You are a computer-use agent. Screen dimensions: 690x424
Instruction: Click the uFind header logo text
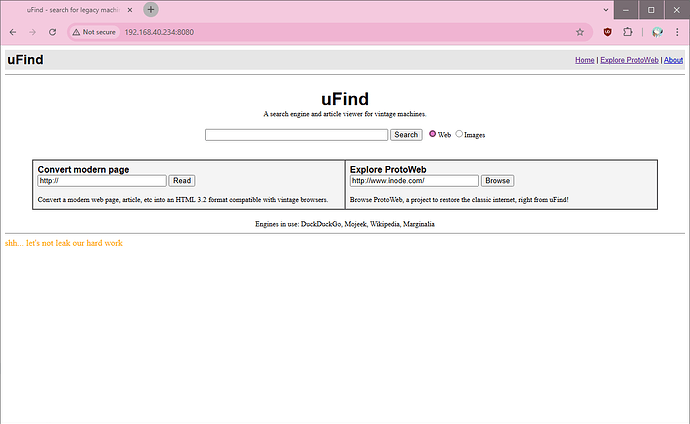tap(26, 60)
